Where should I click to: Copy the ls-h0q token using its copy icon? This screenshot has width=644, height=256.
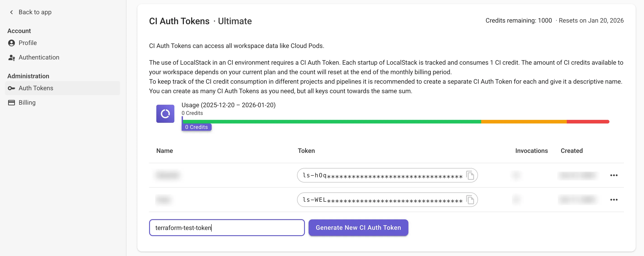471,175
